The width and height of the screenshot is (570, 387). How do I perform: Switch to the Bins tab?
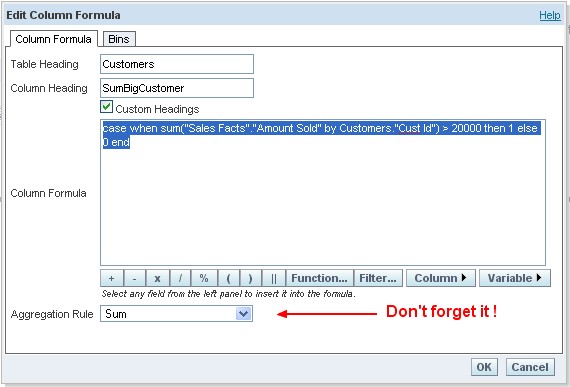point(119,39)
